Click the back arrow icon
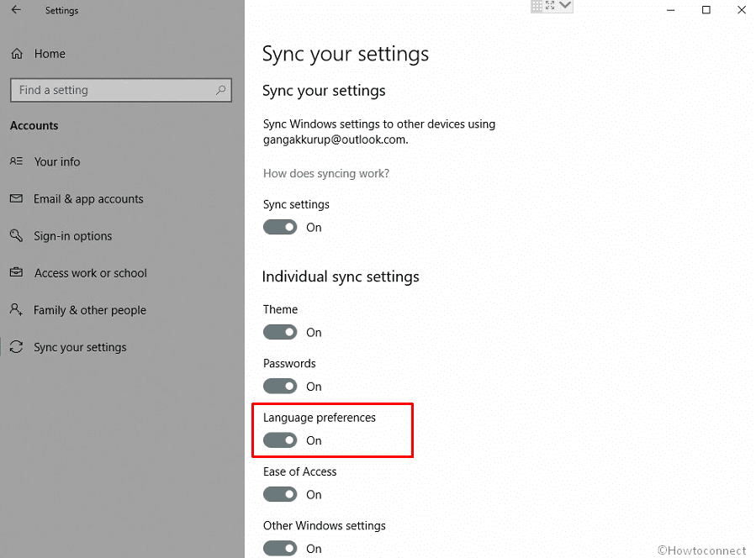This screenshot has width=756, height=558. coord(16,11)
